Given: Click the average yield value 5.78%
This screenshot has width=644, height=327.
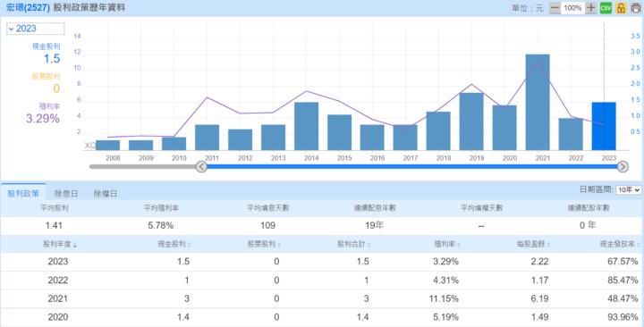Looking at the screenshot, I should coord(161,225).
